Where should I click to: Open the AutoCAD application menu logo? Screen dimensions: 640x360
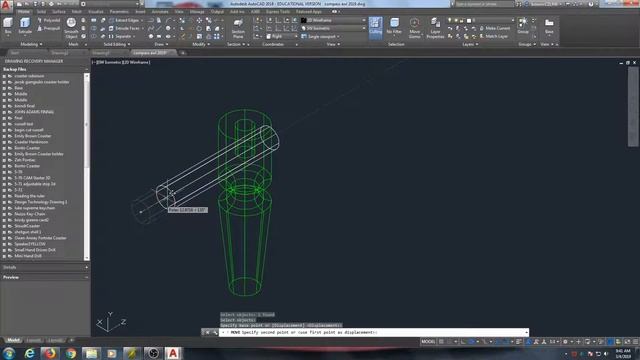[x=5, y=5]
